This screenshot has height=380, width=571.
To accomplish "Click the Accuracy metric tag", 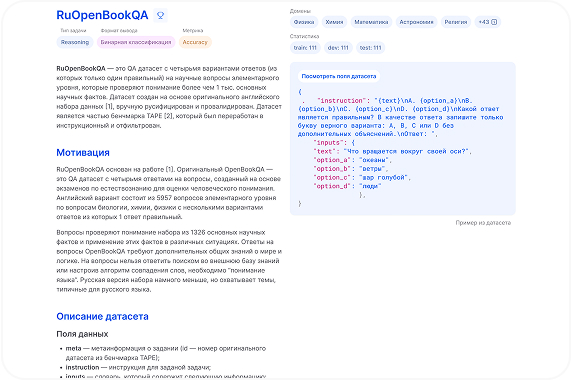I will click(x=195, y=42).
